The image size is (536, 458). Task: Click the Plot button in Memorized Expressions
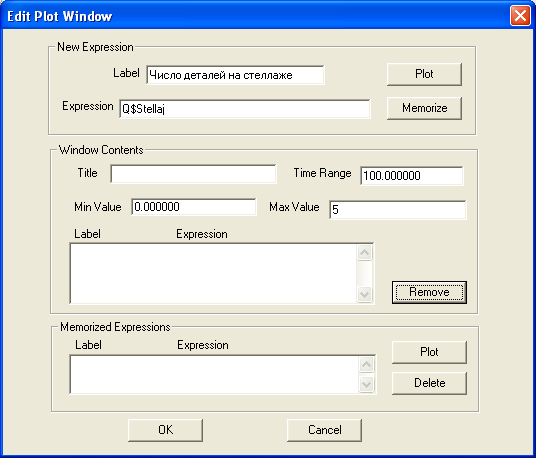pos(429,352)
